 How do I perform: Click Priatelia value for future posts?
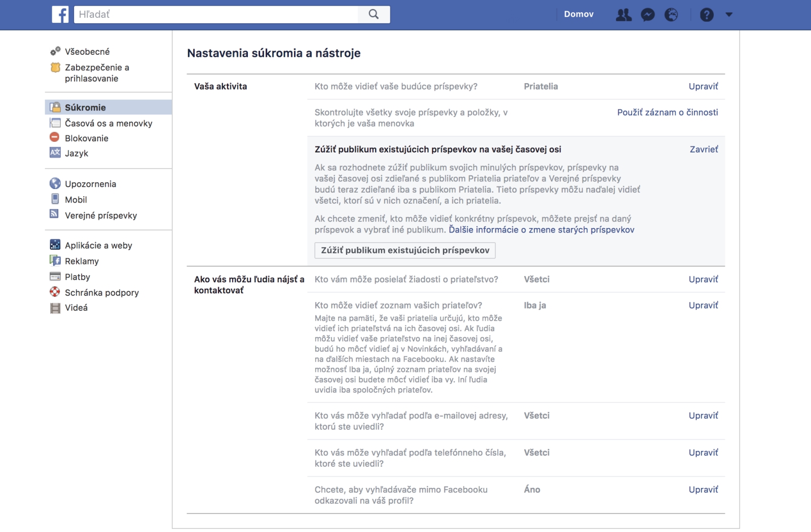(x=541, y=86)
